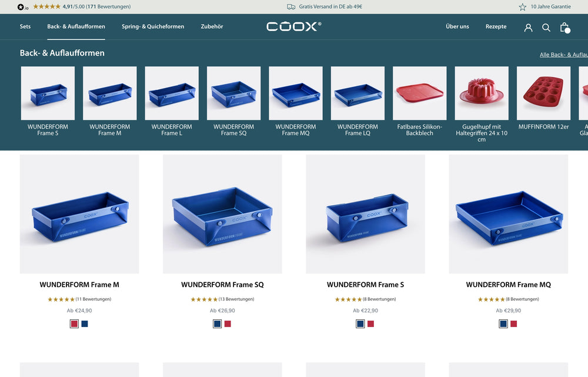Open WUNDERFORM Frame S product title
Image resolution: width=588 pixels, height=377 pixels.
[x=365, y=285]
